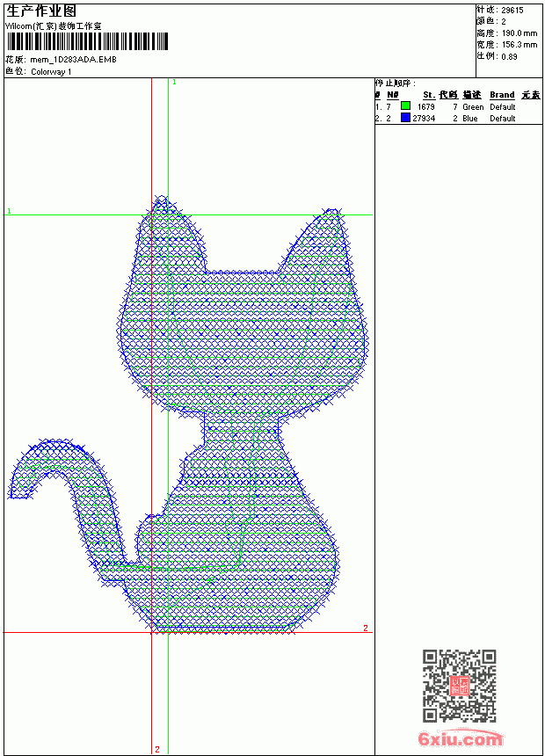
Task: Click the stitch count 27934 in blue row
Action: click(x=424, y=119)
